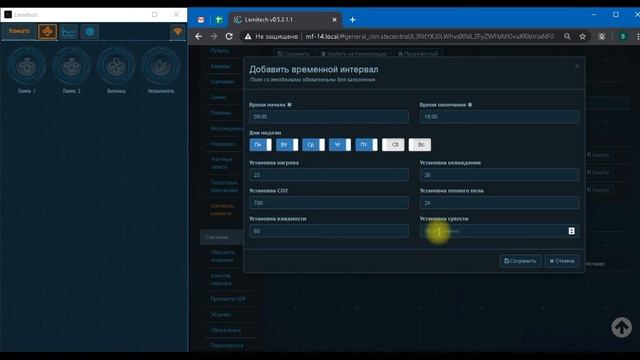Open the Chrome profile S avatar
640x360 pixels.
point(623,36)
